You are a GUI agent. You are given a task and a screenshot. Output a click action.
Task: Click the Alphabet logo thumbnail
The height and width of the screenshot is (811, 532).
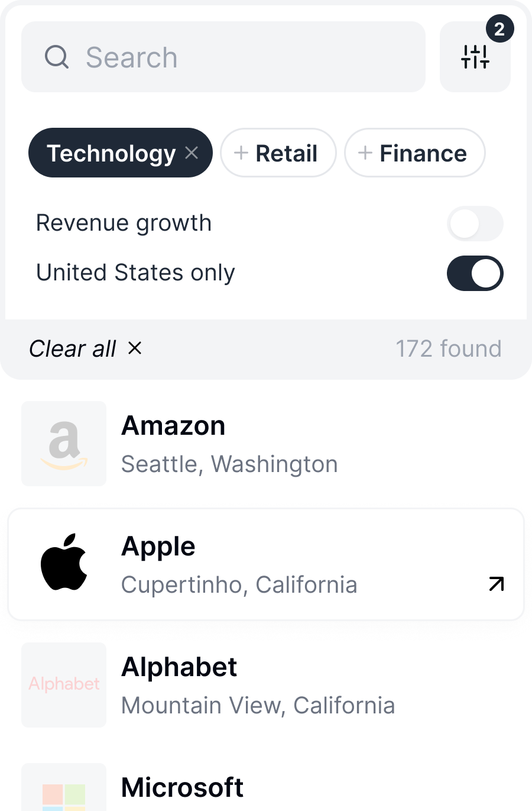point(64,684)
